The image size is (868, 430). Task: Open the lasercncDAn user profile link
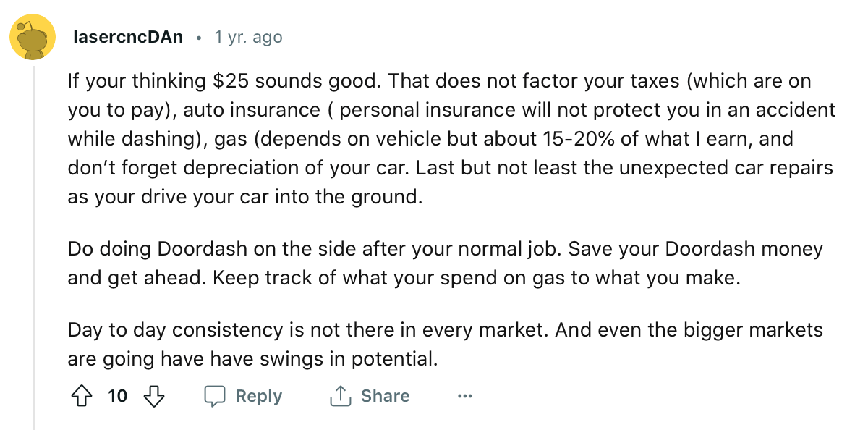pos(128,37)
